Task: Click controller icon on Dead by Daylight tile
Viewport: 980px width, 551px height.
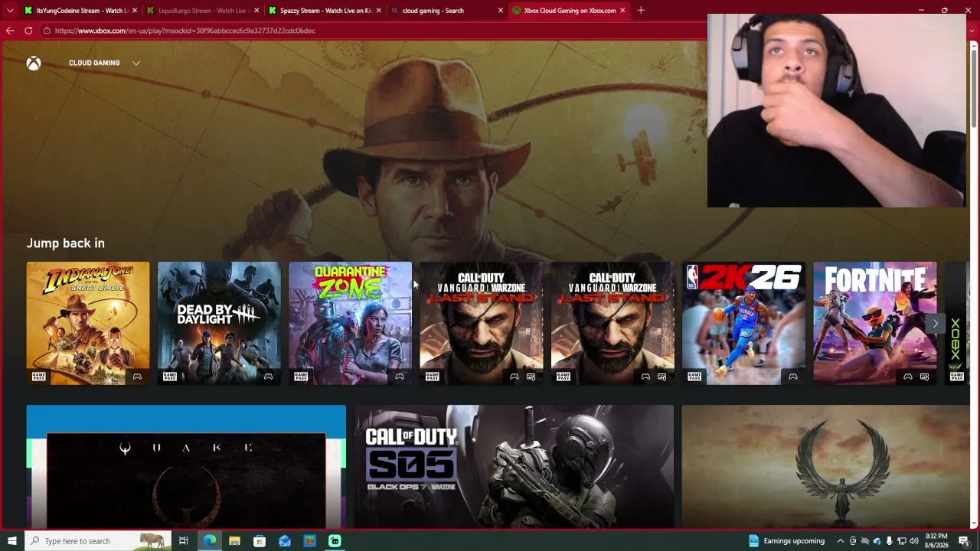Action: click(268, 377)
